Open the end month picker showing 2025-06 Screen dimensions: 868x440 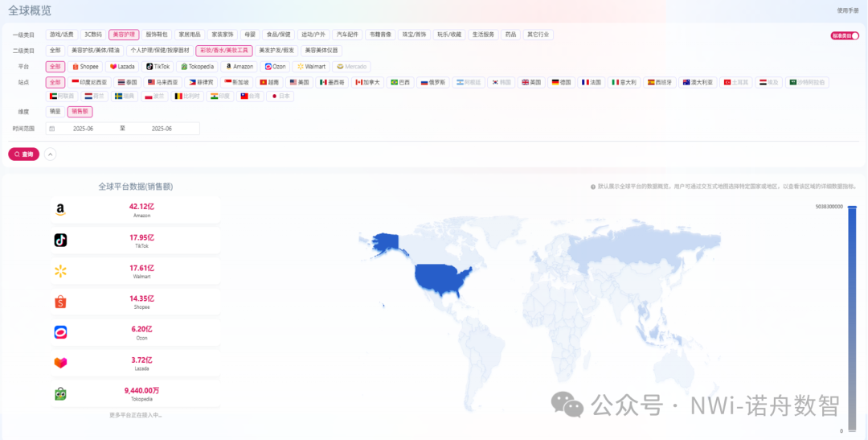click(162, 129)
